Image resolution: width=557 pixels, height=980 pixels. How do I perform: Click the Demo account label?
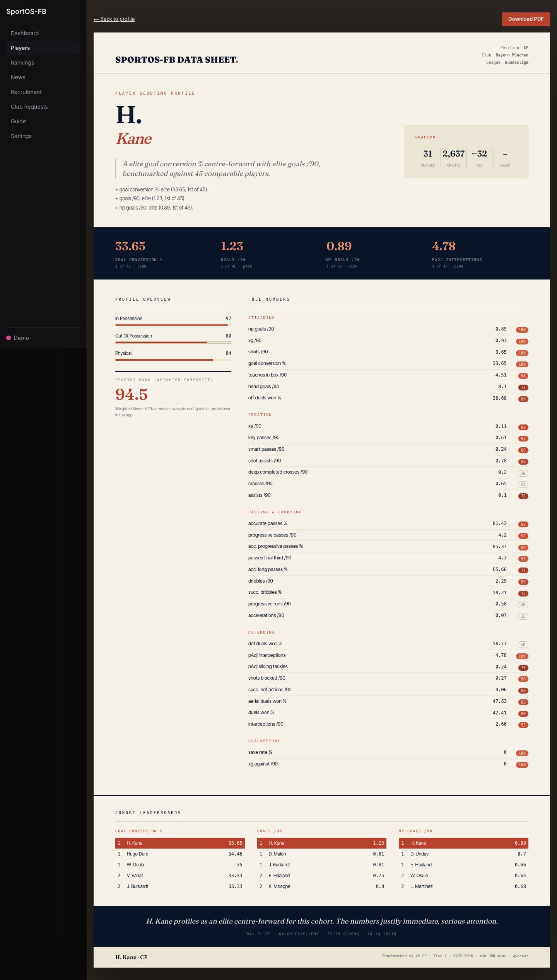click(x=21, y=338)
